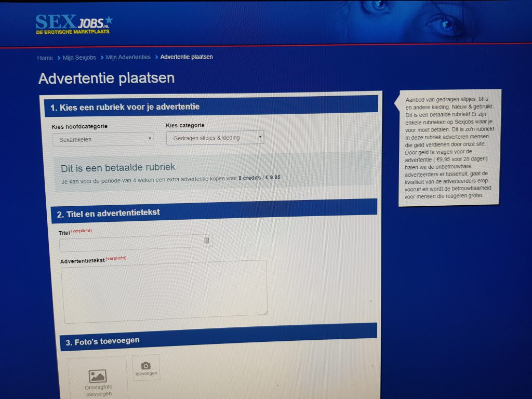The width and height of the screenshot is (532, 399).
Task: Open the Mijn Sexjobs breadcrumb link
Action: point(79,58)
